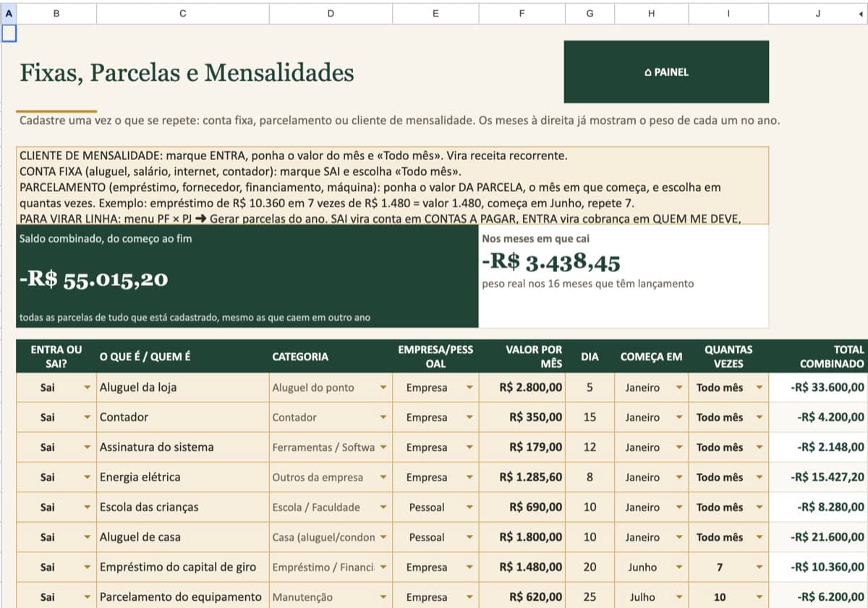Click the Fixas, Parcelas e Mensalidades title
Screen dimensions: 868x608
187,72
